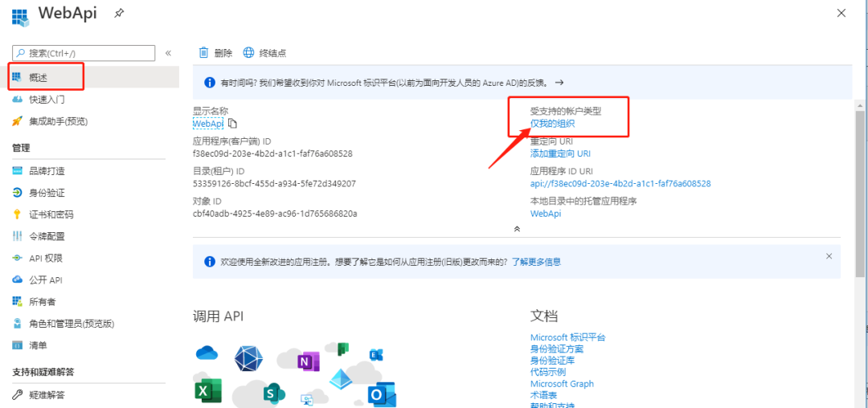This screenshot has height=408, width=868.
Task: Click info icon in the welcome banner
Action: [209, 262]
